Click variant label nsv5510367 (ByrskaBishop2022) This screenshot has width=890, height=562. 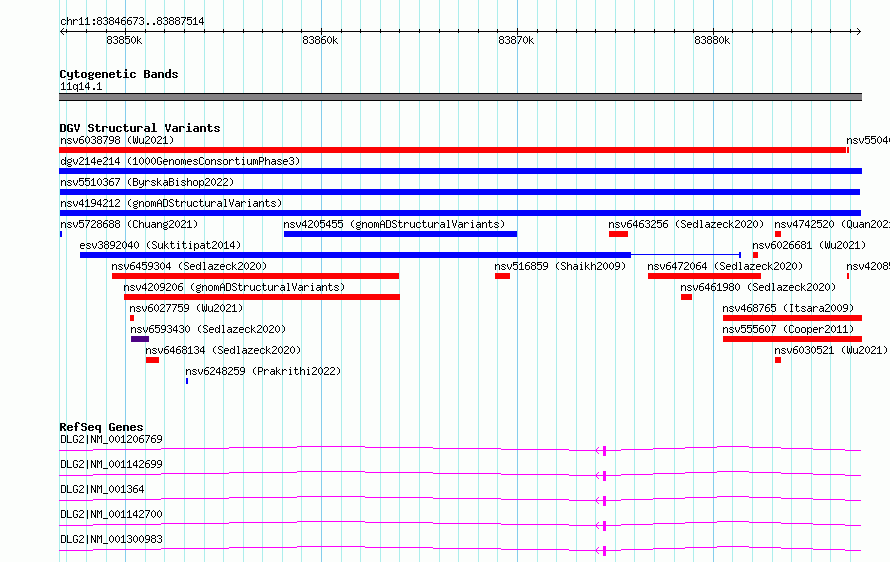tap(147, 182)
